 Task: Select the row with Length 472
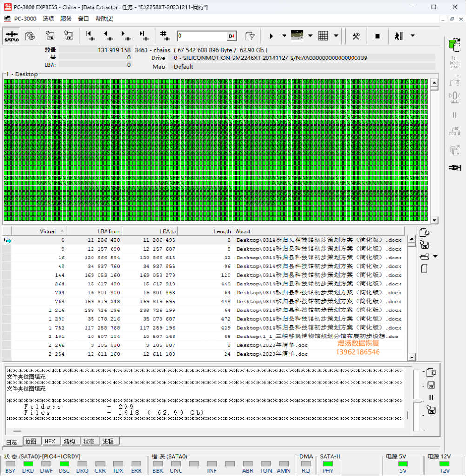coord(204,319)
